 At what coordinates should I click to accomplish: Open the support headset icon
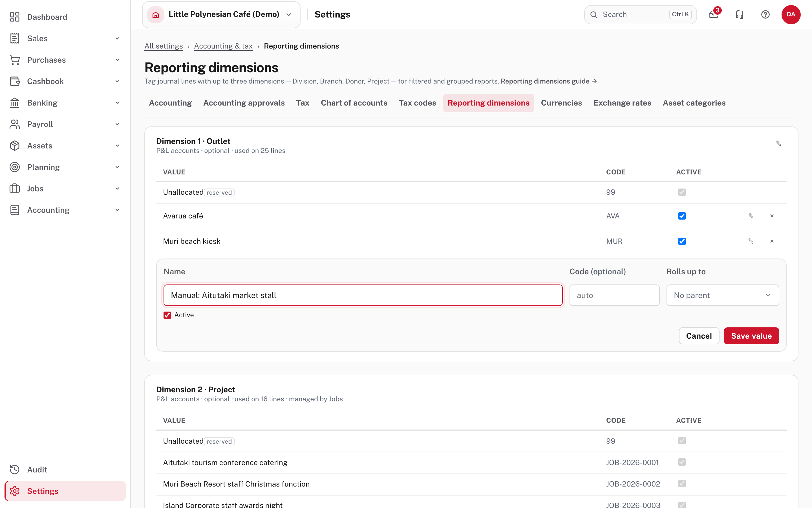click(740, 14)
